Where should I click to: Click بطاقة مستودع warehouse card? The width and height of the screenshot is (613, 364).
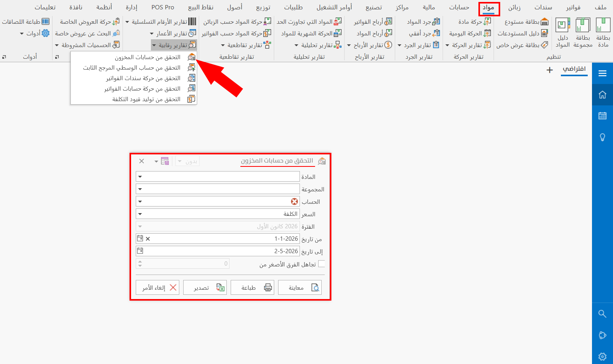click(526, 22)
